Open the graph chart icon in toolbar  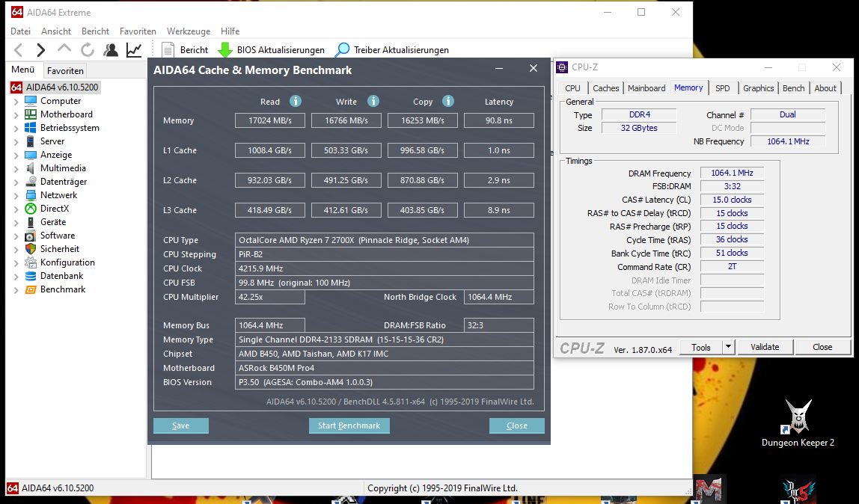(x=134, y=50)
